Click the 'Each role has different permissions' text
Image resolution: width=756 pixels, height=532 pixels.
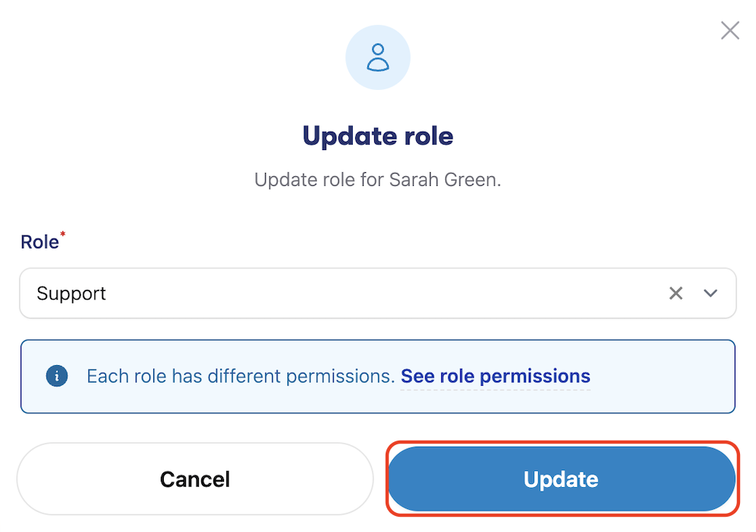[x=241, y=377]
